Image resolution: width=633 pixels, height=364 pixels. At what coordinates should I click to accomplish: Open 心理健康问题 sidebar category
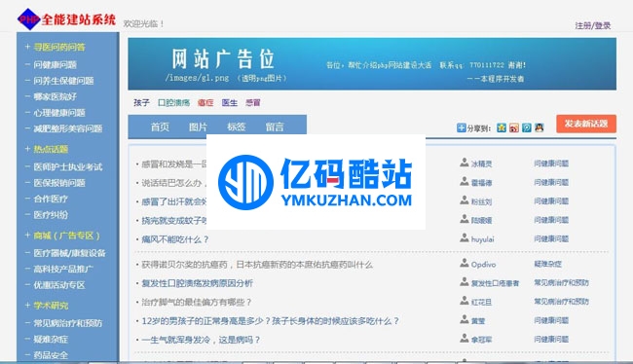coord(59,113)
